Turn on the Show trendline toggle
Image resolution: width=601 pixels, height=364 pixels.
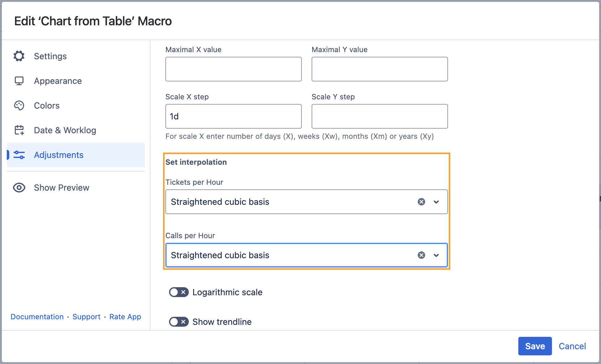[x=179, y=322]
